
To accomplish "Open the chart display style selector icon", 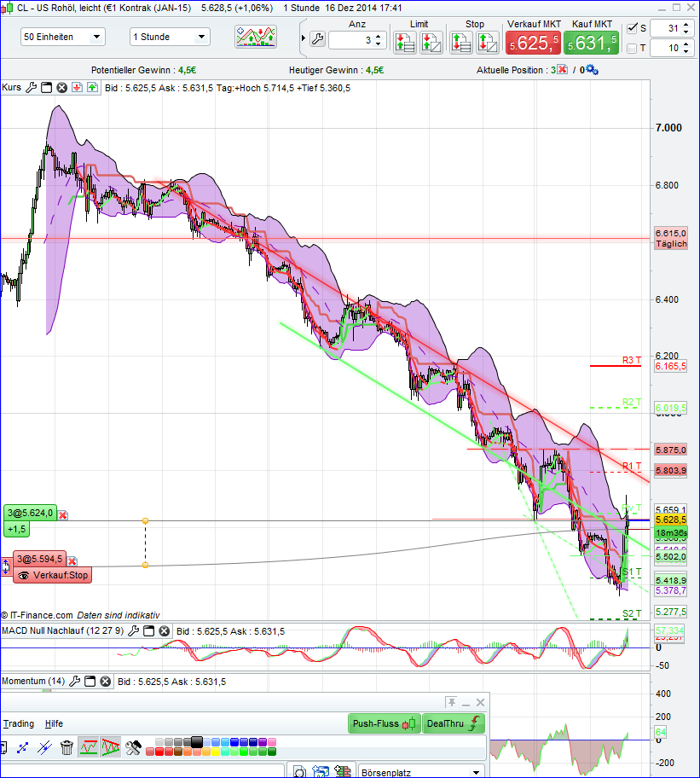I will pyautogui.click(x=255, y=37).
